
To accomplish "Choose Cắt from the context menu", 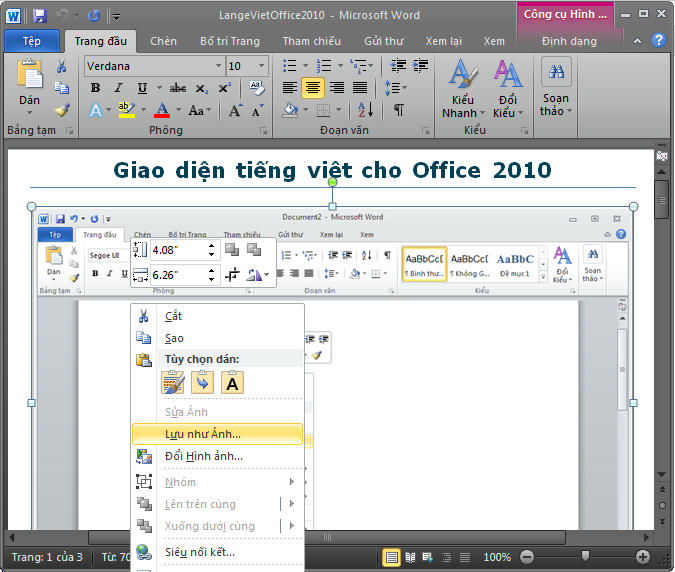I will point(217,316).
